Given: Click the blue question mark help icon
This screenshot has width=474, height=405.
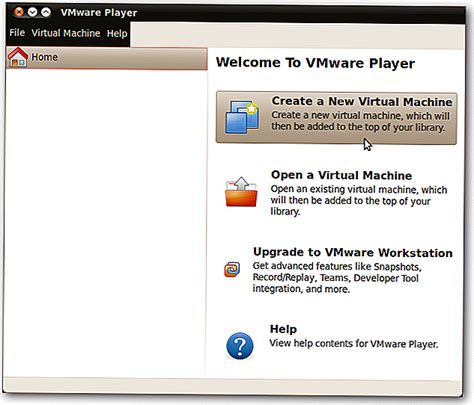Looking at the screenshot, I should [240, 346].
